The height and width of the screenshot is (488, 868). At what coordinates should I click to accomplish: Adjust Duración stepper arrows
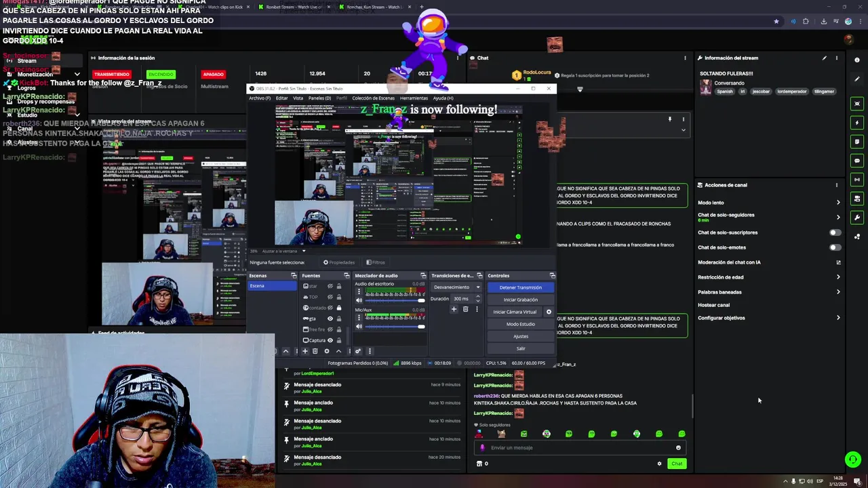point(479,298)
